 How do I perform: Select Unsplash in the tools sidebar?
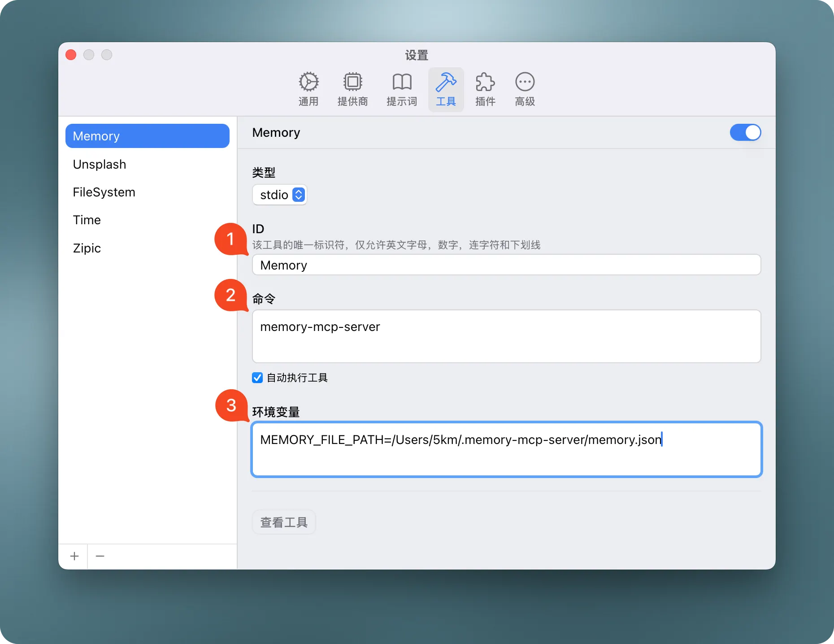(148, 164)
